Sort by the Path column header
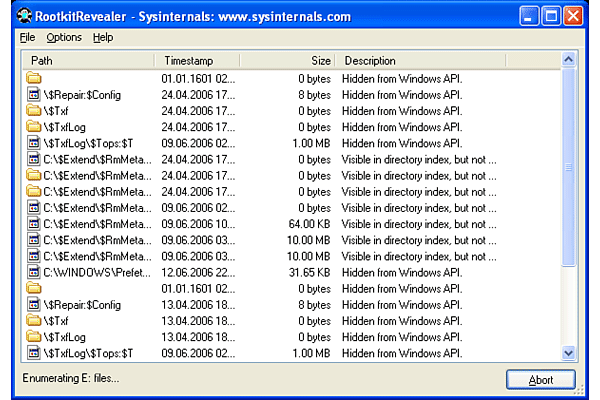This screenshot has width=600, height=400. [88, 60]
